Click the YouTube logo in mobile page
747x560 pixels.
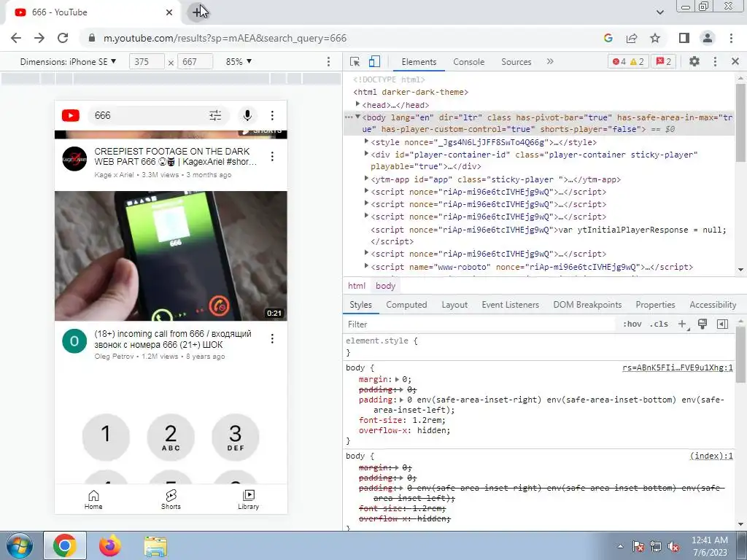tap(71, 115)
